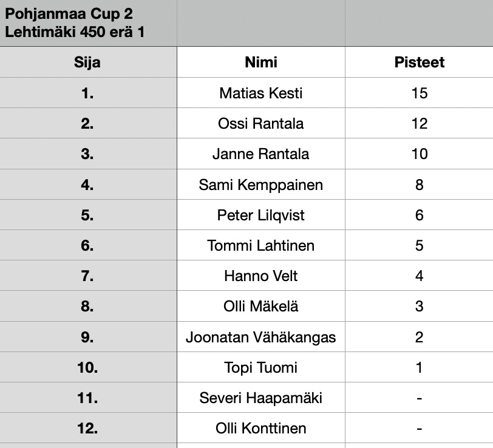The width and height of the screenshot is (493, 448).
Task: Click the Pisteet column header
Action: (x=419, y=63)
